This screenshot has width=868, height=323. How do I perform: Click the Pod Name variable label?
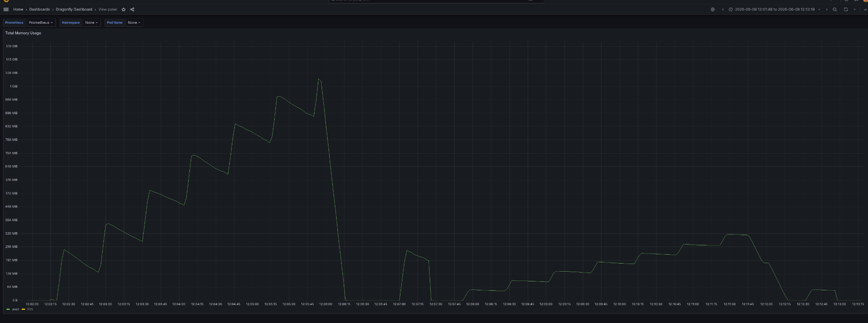114,22
